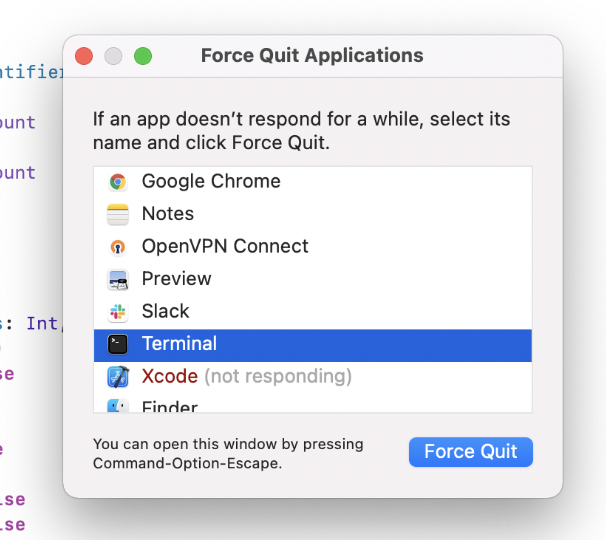
Task: Click the Xcode app icon
Action: pyautogui.click(x=118, y=377)
